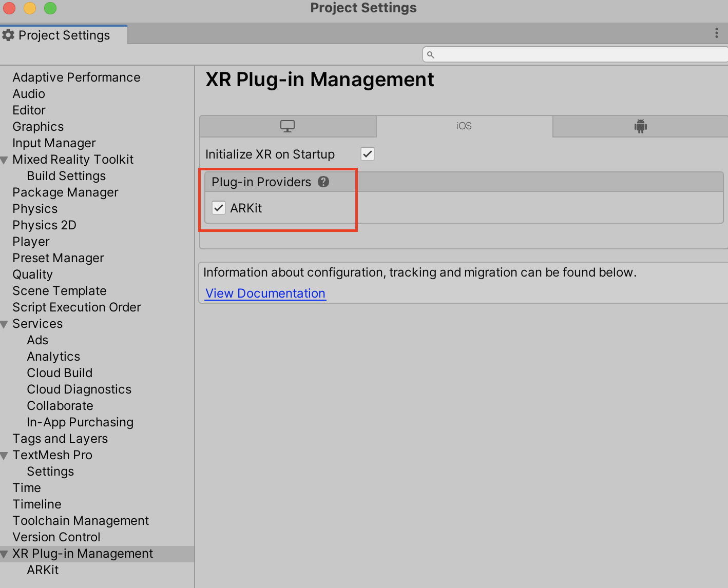
Task: Click the Plug-in Providers header label
Action: [261, 182]
